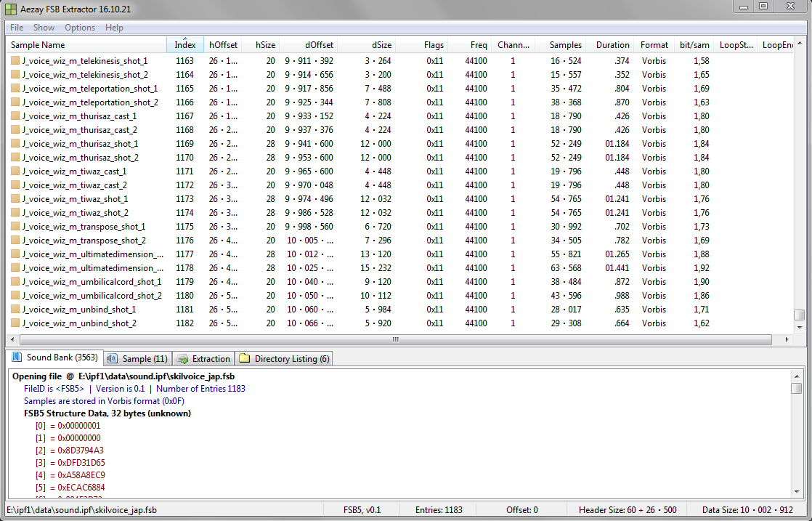Viewport: 812px width, 521px height.
Task: Click icon of J_voice_wiz_m_thurisaz_cast_2
Action: point(15,130)
